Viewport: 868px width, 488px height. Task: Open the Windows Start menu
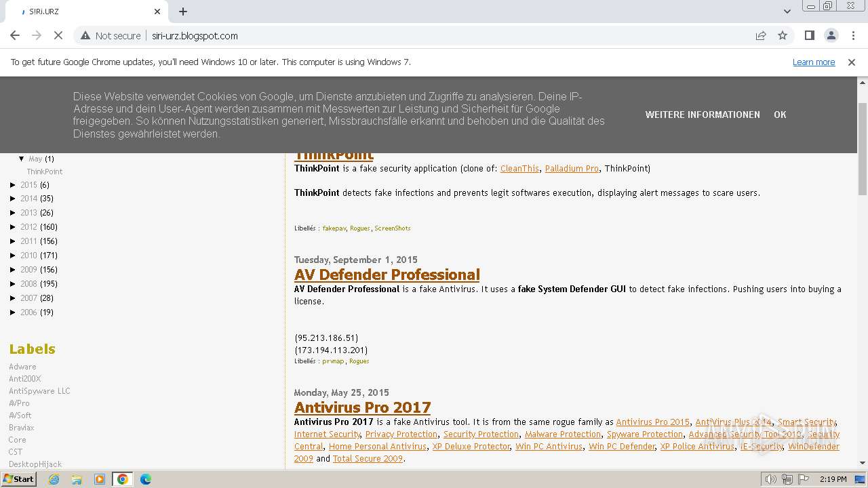18,479
